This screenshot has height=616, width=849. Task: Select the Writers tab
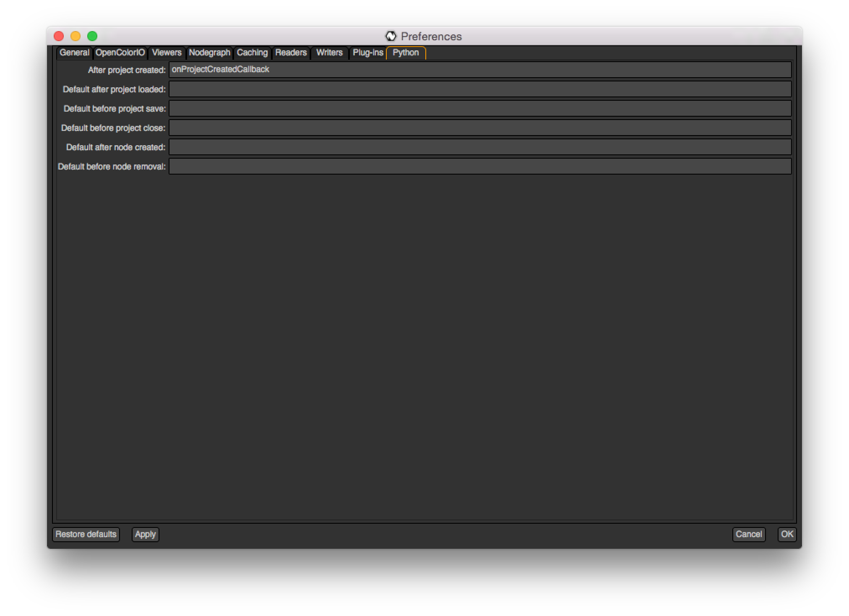click(x=329, y=52)
